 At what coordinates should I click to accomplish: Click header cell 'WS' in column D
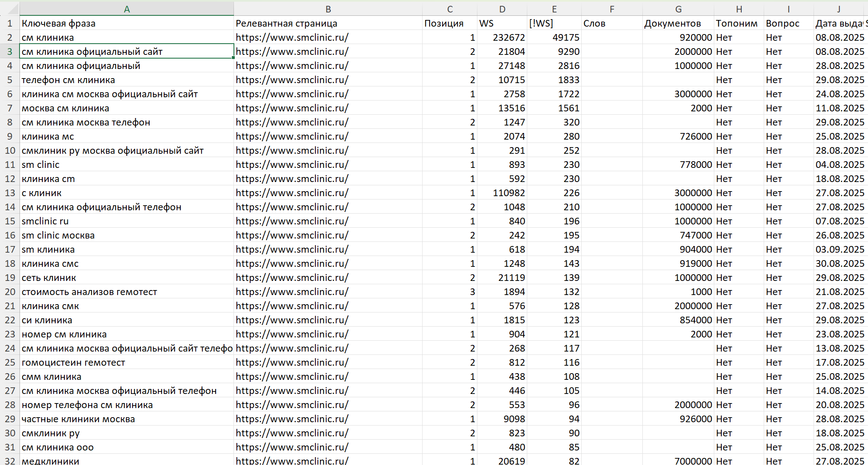[502, 23]
